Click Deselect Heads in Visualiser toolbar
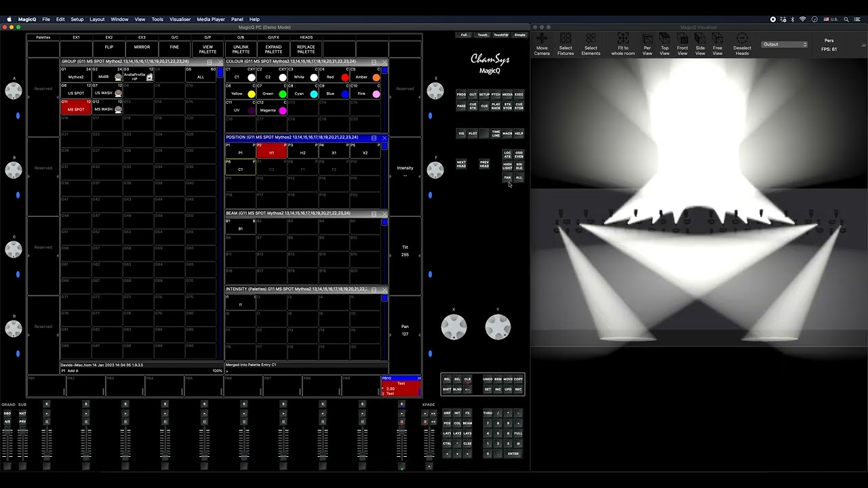Viewport: 868px width, 488px height. tap(742, 45)
